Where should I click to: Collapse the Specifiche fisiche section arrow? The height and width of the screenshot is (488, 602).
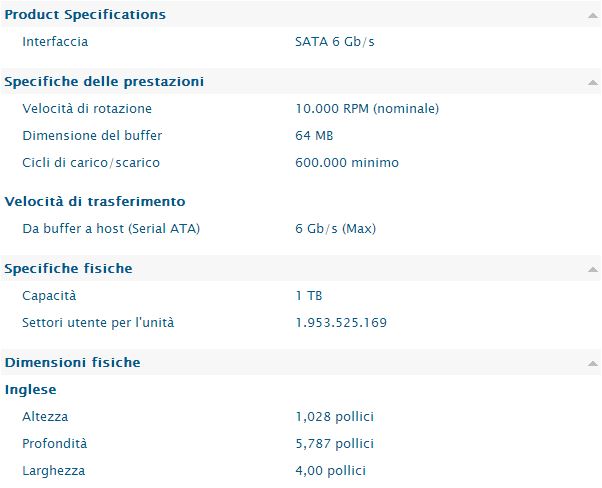pyautogui.click(x=592, y=269)
